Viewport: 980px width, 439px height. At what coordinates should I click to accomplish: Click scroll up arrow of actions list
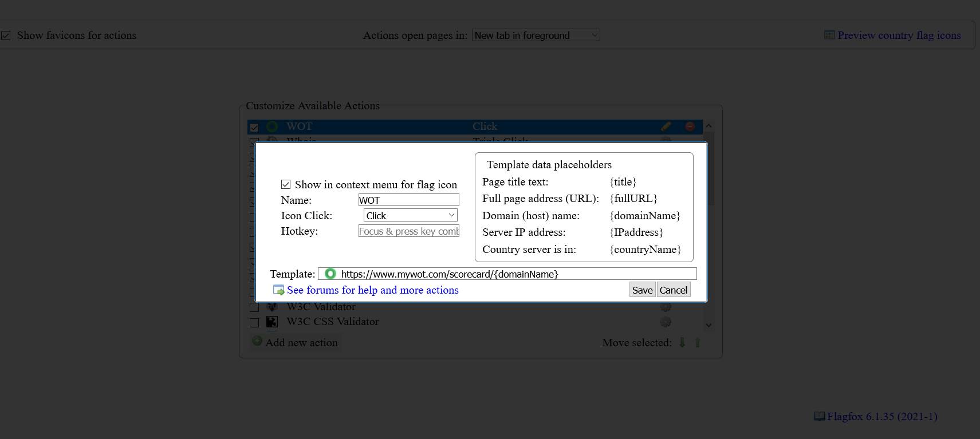pos(709,126)
